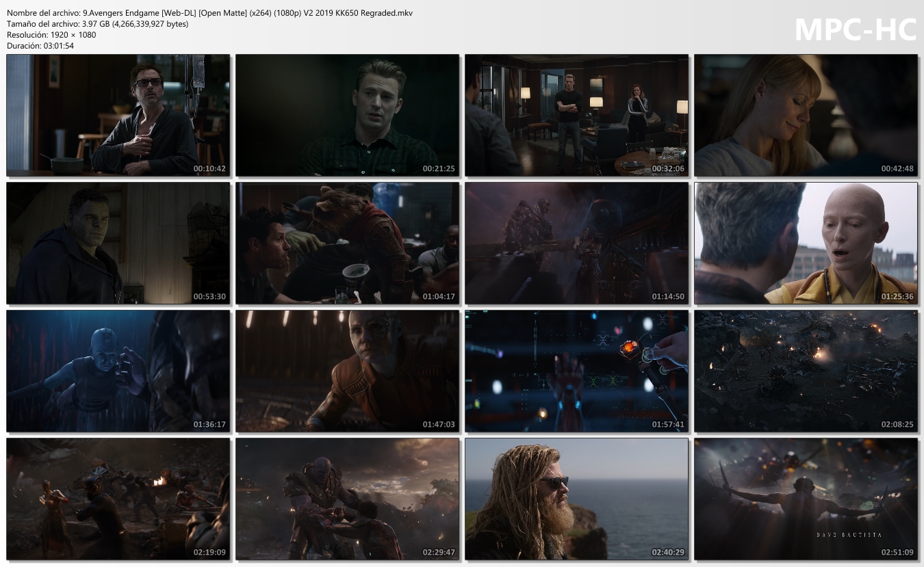Select the thumbnail at 00:21:25

click(347, 115)
